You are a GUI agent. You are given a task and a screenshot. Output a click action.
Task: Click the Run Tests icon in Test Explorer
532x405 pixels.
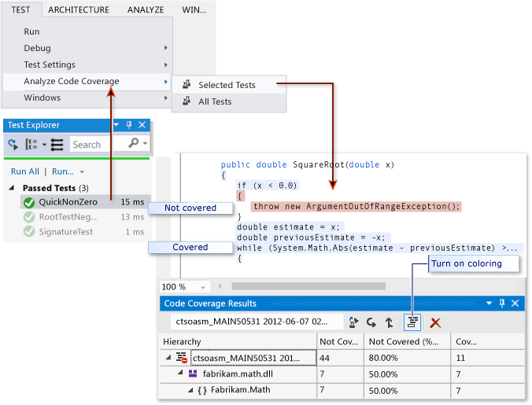13,145
